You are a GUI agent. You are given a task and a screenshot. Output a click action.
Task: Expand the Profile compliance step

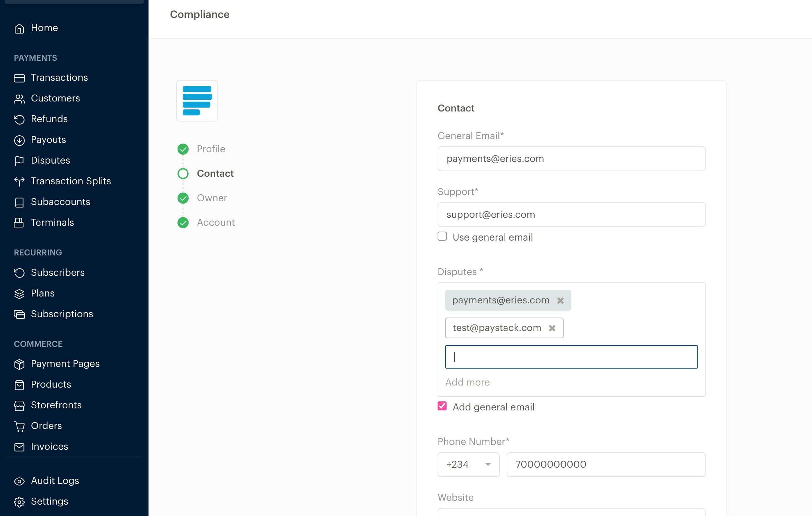click(x=211, y=148)
